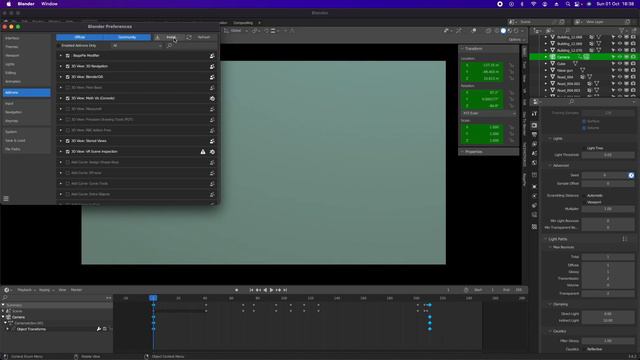Select the Camera object in the outliner
The height and width of the screenshot is (360, 640).
(x=563, y=57)
